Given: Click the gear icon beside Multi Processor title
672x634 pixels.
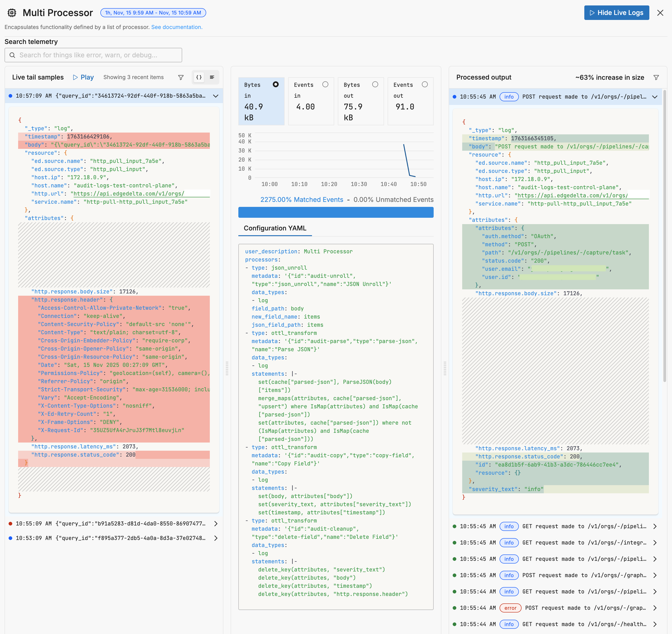Looking at the screenshot, I should 12,12.
